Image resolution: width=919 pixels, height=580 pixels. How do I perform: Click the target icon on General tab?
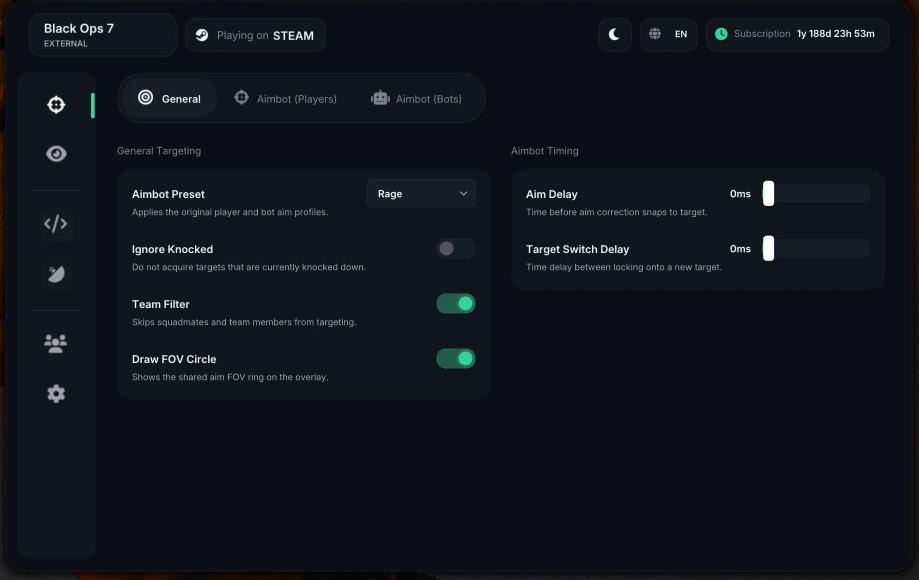(x=145, y=97)
